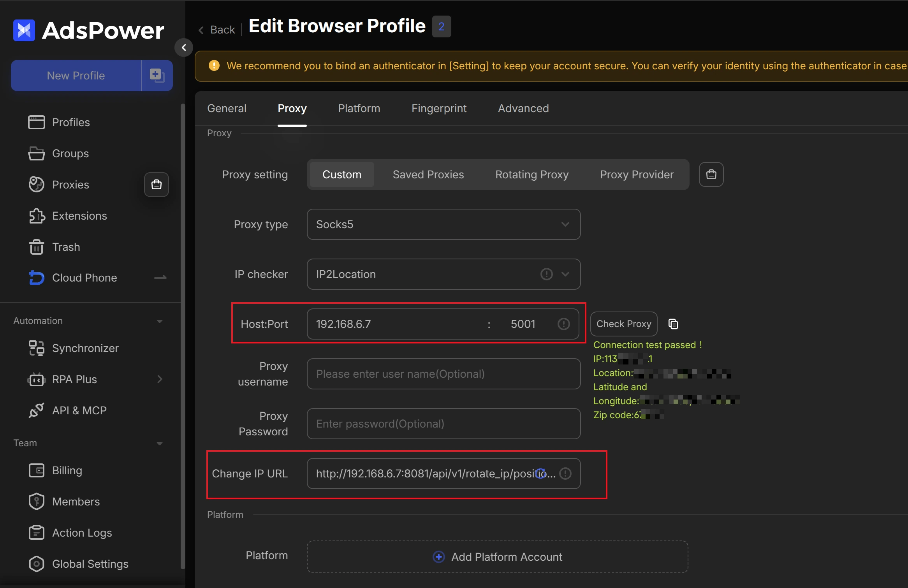908x588 pixels.
Task: Click the New Profile button
Action: click(x=76, y=76)
